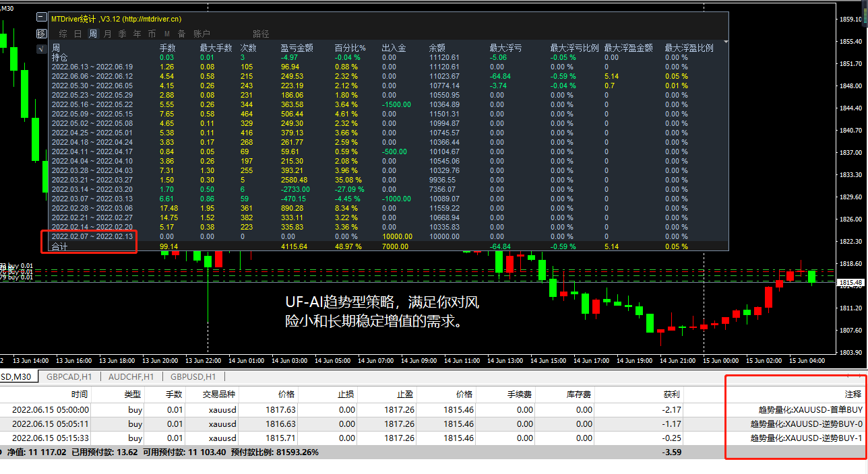Click the 移 move icon on MTDriver panel
868x474 pixels.
click(x=41, y=34)
